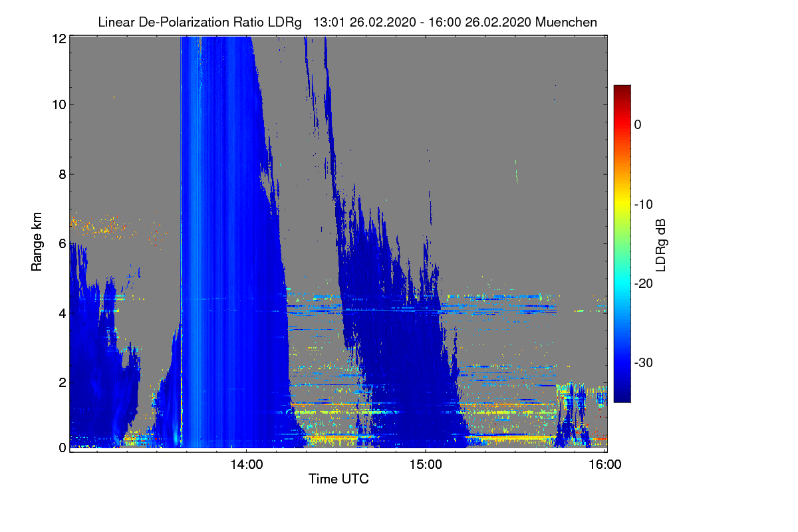Click the 'LDRg dB' colorbar label

tap(660, 245)
